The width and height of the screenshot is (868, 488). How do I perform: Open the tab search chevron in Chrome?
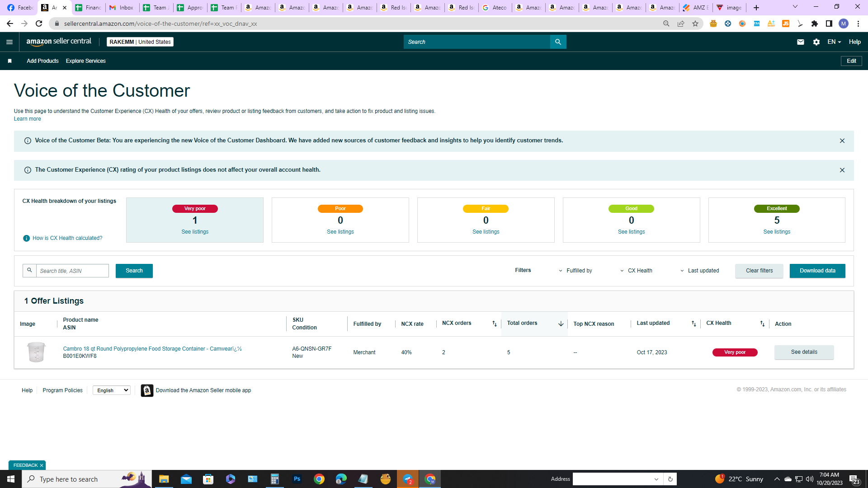795,7
